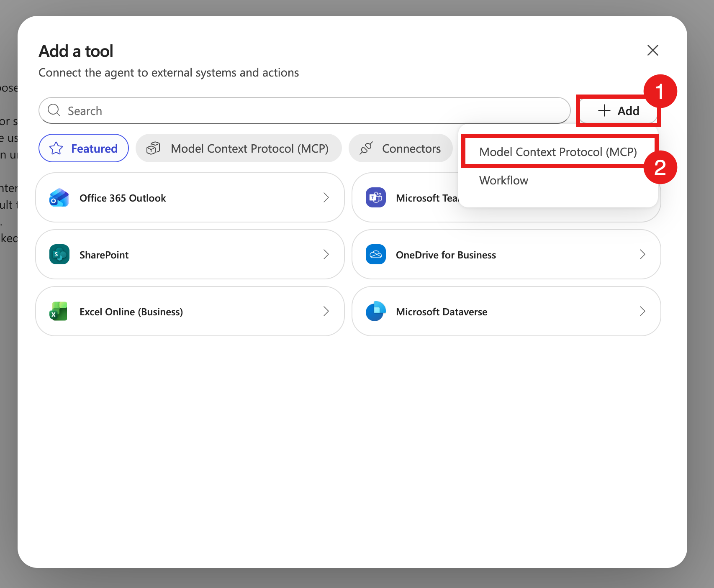Click the star icon on Featured tab

pyautogui.click(x=56, y=148)
